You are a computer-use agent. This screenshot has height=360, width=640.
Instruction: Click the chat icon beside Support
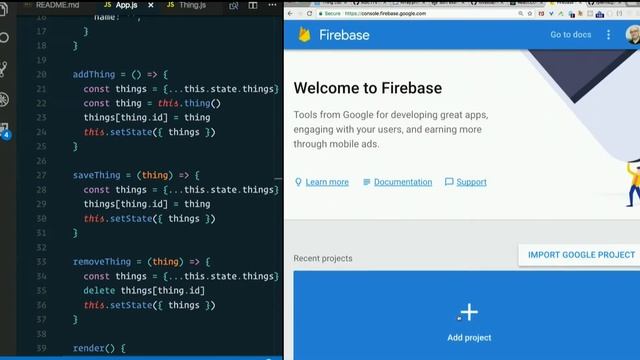pyautogui.click(x=449, y=182)
